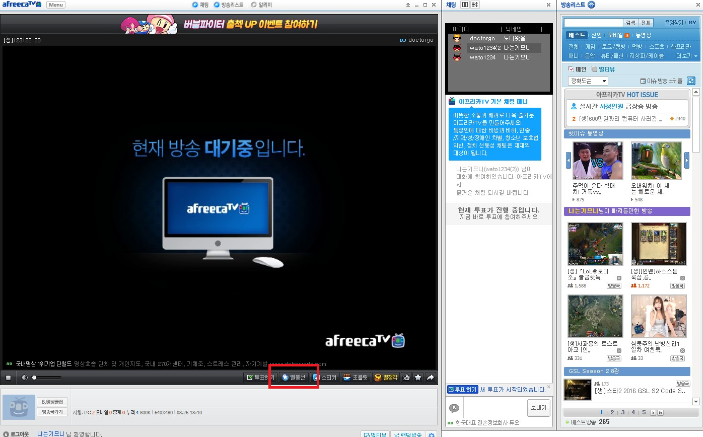Open the chocolate (초콜릿) gift button

pyautogui.click(x=356, y=377)
